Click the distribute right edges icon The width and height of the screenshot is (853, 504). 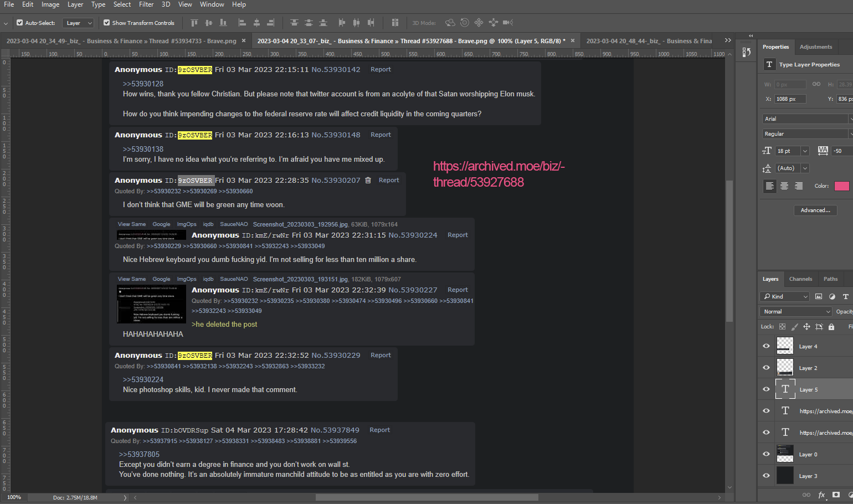click(x=371, y=23)
